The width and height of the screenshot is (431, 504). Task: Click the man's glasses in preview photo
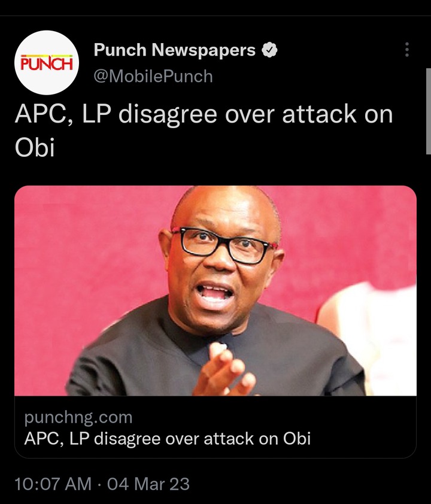click(223, 245)
